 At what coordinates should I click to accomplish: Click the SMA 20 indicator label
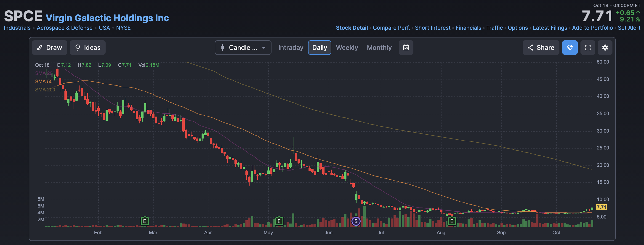point(44,73)
